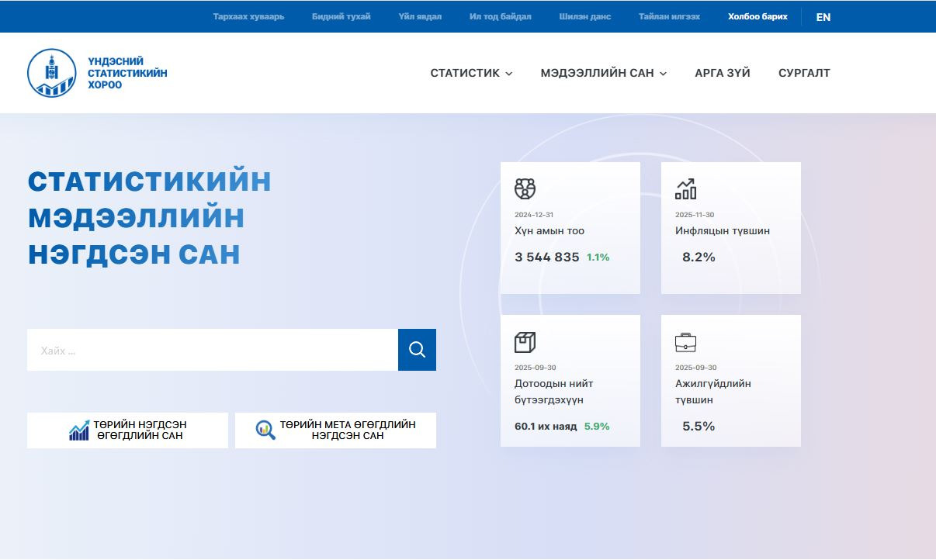936x560 pixels.
Task: Open the Холбоо барих link
Action: tap(757, 16)
